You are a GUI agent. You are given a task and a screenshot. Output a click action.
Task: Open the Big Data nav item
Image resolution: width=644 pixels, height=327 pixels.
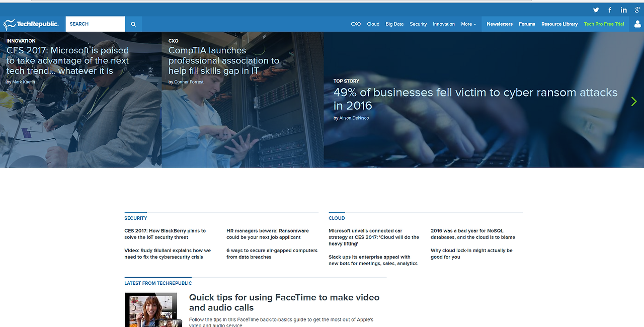point(394,24)
